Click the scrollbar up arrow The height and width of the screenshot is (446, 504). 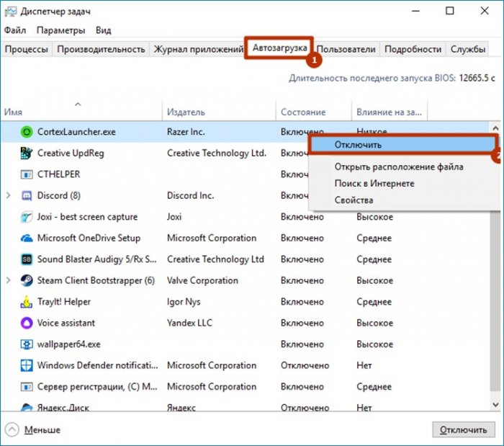(495, 128)
